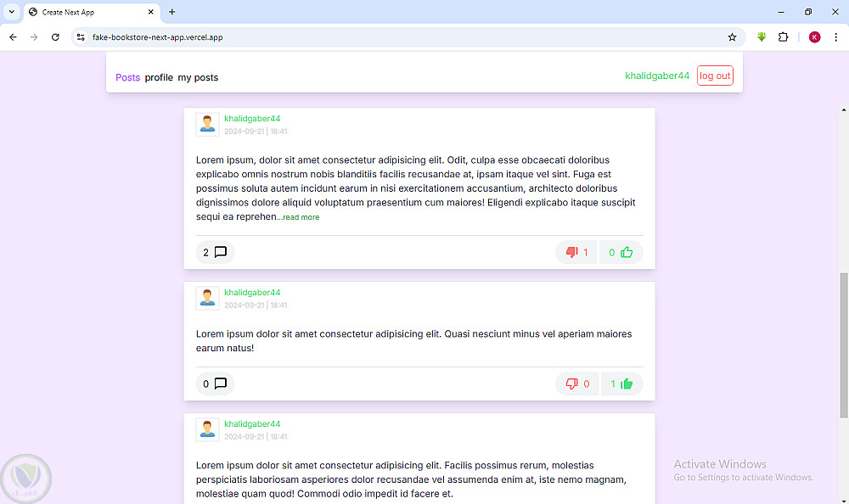This screenshot has width=849, height=504.
Task: Click the avatar on the 'Facilis possimus' post
Action: tap(207, 430)
